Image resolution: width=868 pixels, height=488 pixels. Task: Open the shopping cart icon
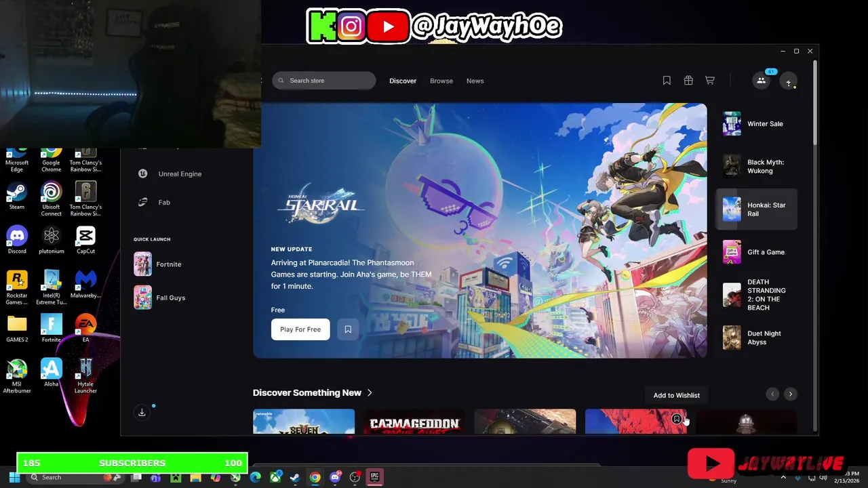point(710,81)
